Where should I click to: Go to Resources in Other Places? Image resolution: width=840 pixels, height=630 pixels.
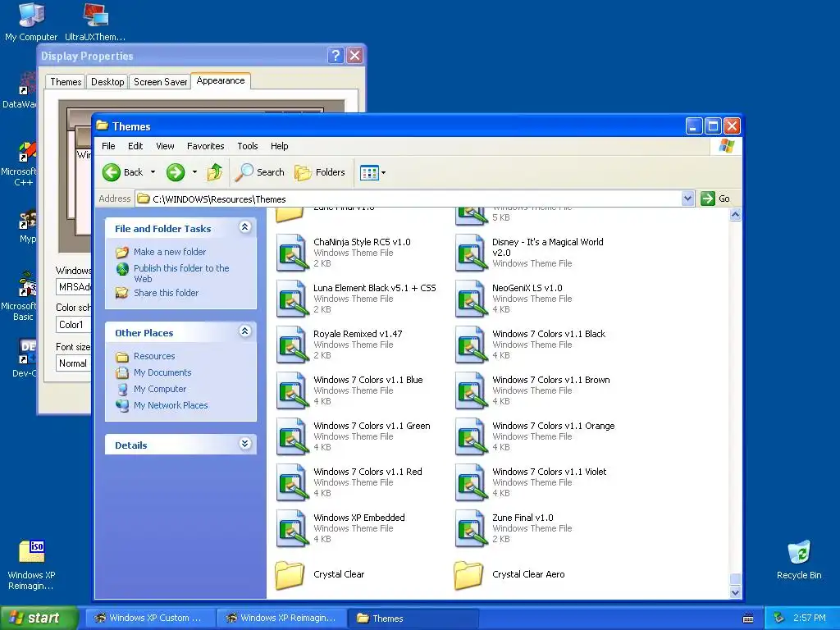tap(154, 356)
